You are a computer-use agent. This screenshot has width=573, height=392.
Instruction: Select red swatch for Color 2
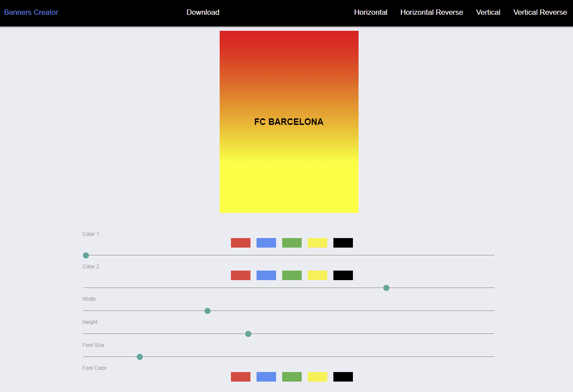(240, 275)
